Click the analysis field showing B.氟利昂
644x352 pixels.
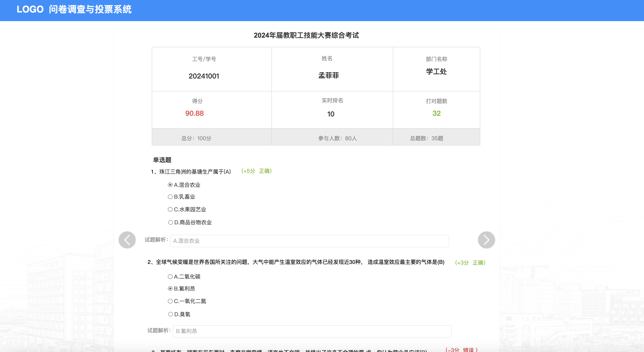(312, 331)
